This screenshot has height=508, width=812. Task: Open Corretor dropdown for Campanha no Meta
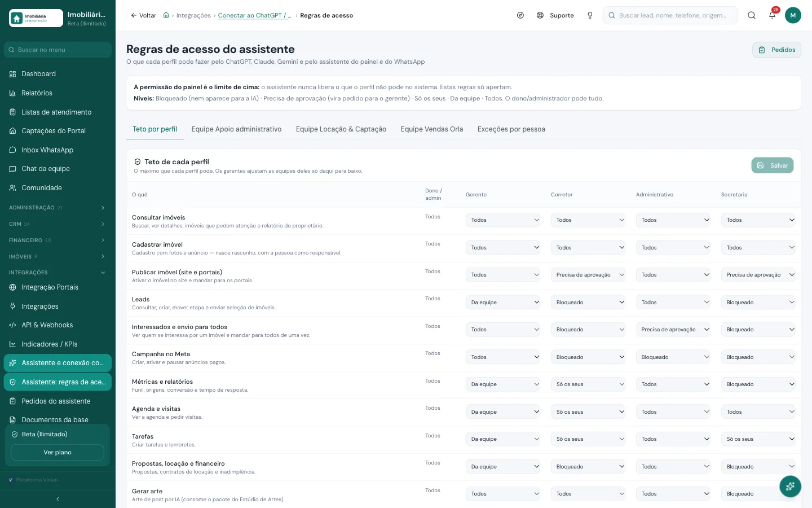(589, 357)
